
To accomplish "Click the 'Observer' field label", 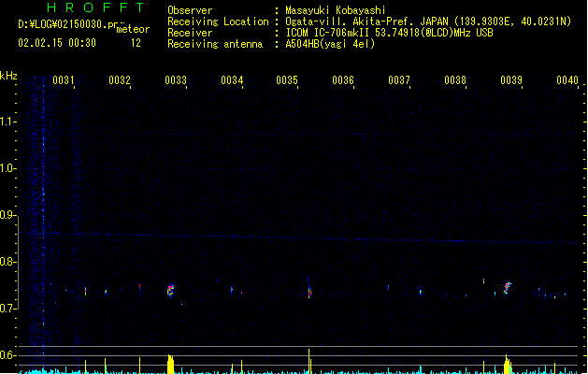I will click(190, 10).
